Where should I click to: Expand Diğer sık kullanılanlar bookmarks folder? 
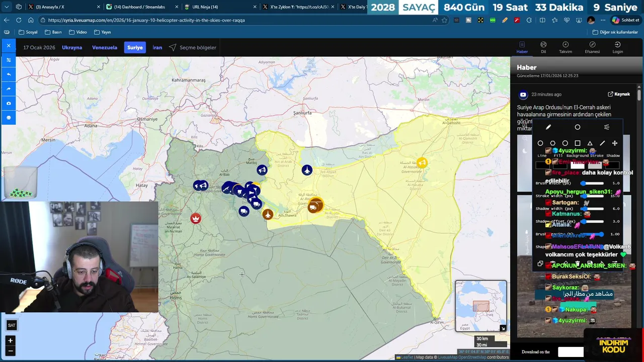click(x=615, y=32)
